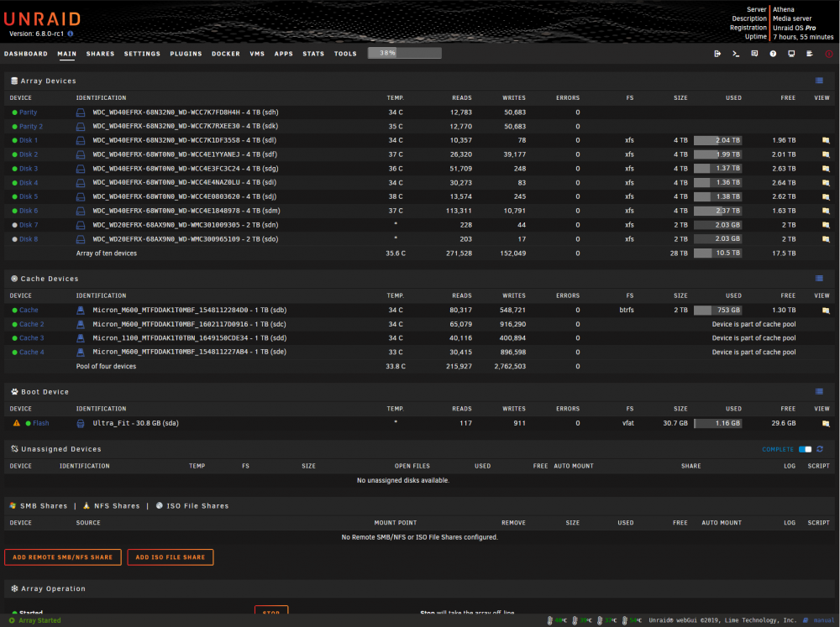Toggle Cache Devices list view icon
Viewport: 840px width, 627px height.
point(819,279)
